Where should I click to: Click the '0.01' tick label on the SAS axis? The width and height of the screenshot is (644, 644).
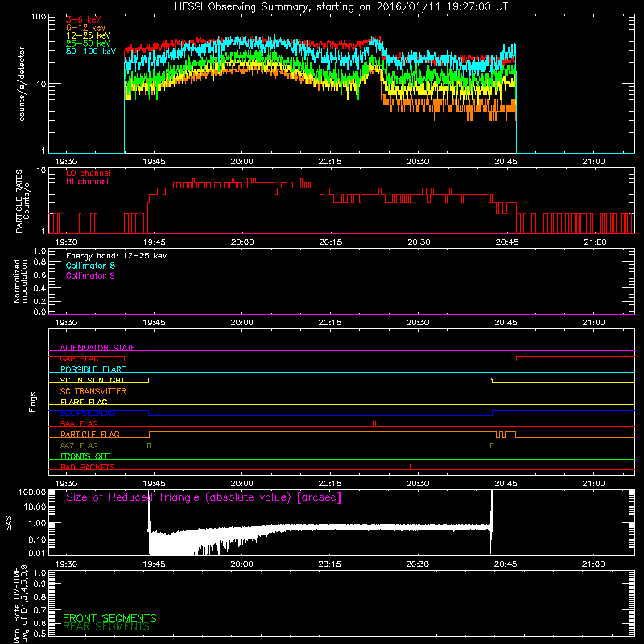click(x=37, y=553)
